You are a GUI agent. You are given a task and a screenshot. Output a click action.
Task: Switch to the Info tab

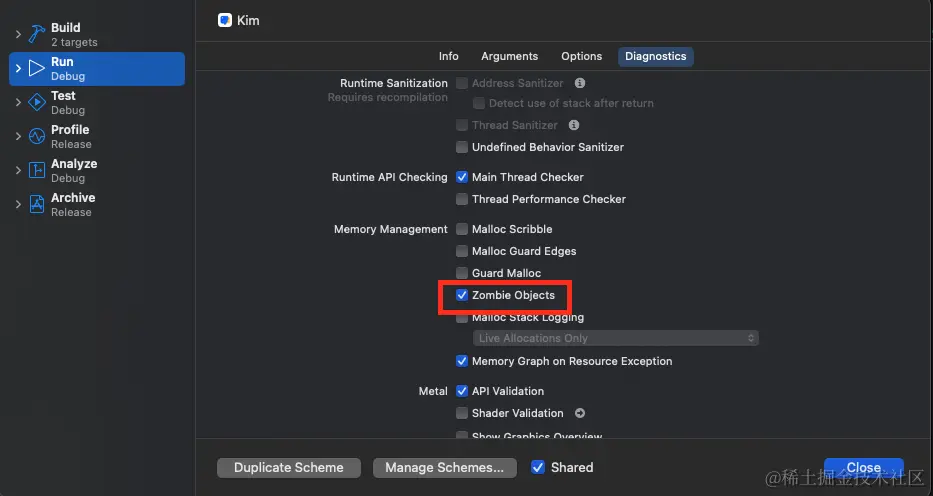click(x=449, y=56)
